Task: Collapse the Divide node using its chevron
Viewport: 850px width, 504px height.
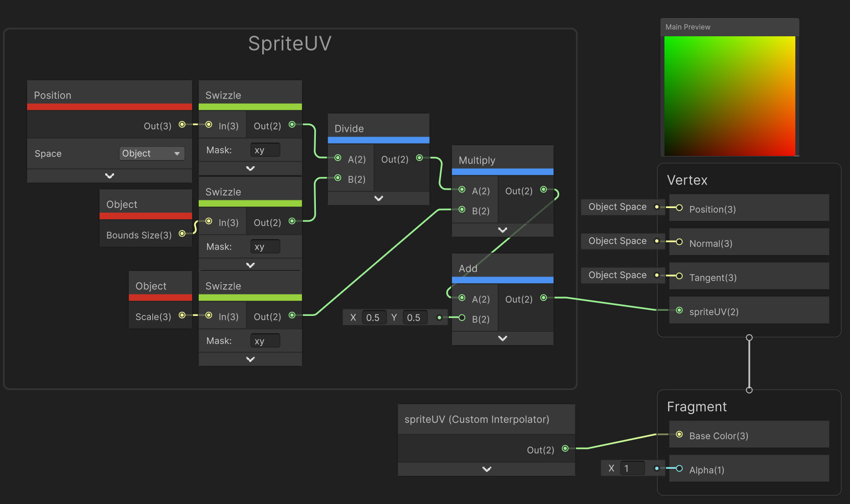Action: (378, 198)
